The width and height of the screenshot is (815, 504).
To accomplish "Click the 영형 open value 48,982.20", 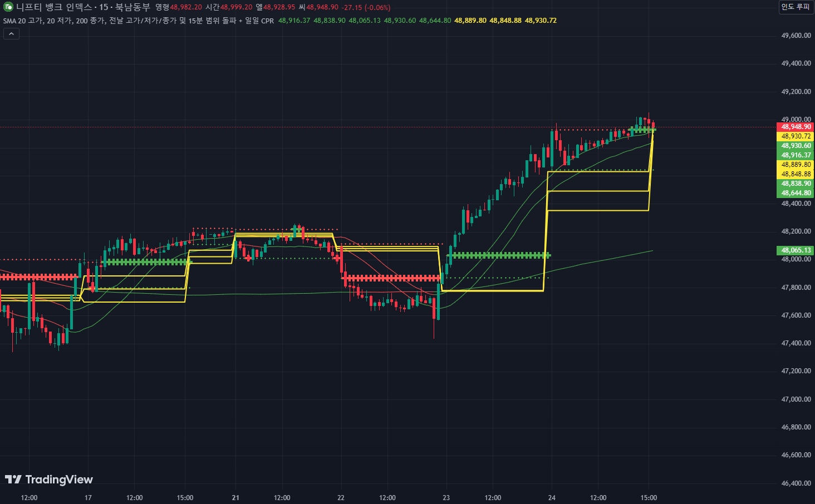I will click(186, 7).
